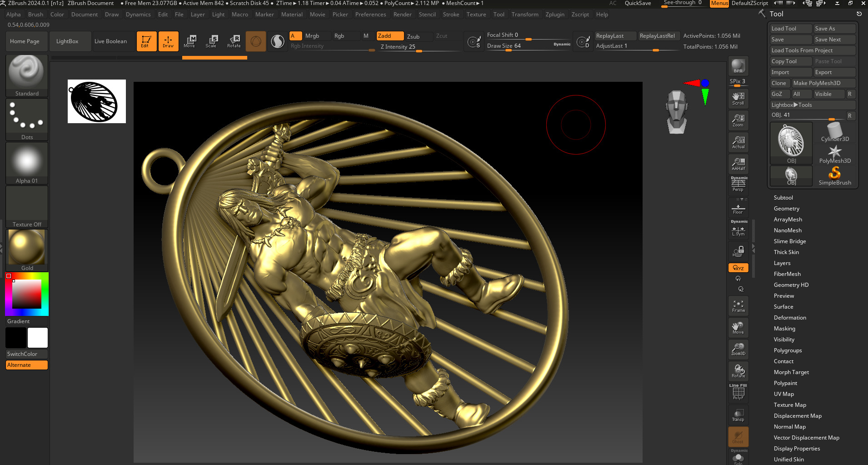Open the Stroke menu
The width and height of the screenshot is (868, 465).
451,15
